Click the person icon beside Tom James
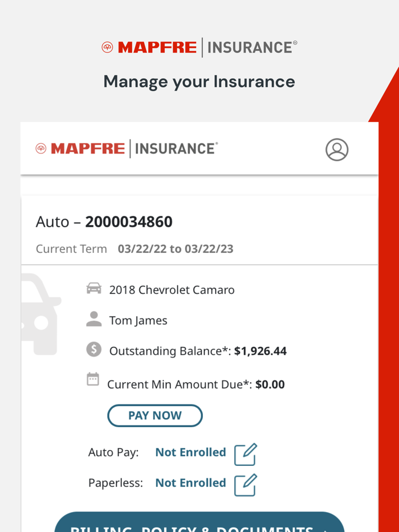The height and width of the screenshot is (532, 399). pyautogui.click(x=93, y=320)
